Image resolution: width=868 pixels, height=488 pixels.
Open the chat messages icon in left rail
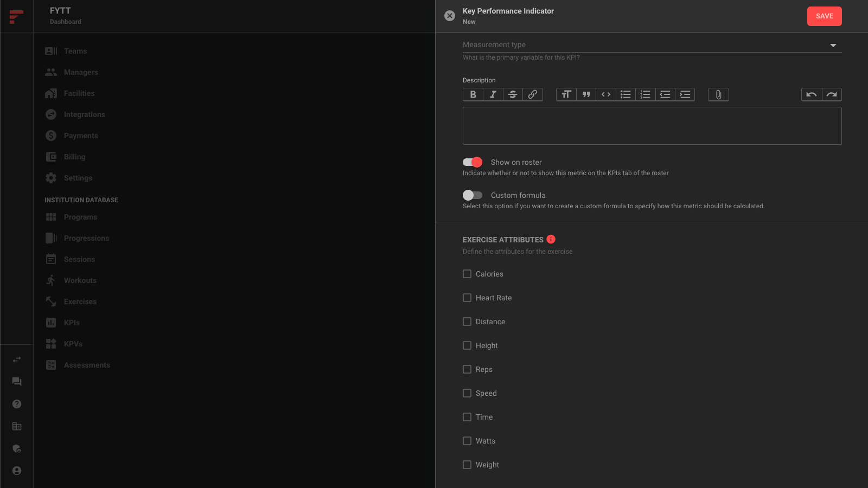pos(17,382)
